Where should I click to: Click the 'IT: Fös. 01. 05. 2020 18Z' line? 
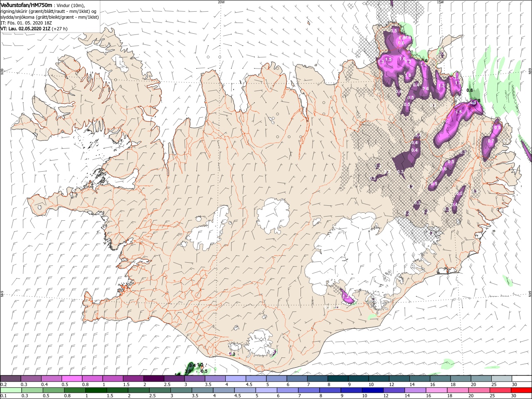[x=26, y=23]
